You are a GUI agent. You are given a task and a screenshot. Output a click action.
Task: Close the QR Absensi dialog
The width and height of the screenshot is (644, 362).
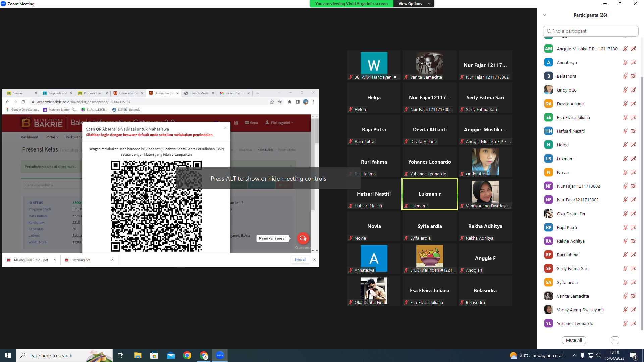pos(225,128)
